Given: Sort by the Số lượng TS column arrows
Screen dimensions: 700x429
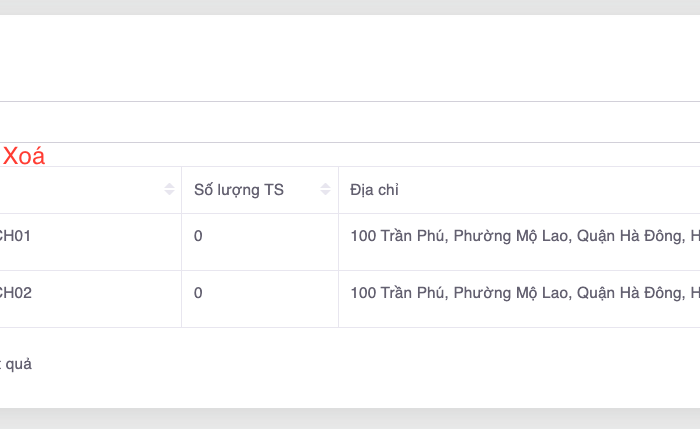Looking at the screenshot, I should click(325, 190).
